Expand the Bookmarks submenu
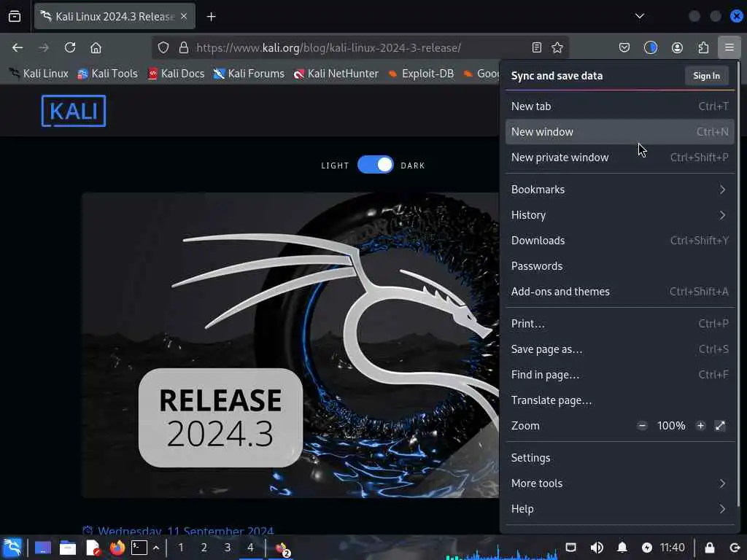Image resolution: width=747 pixels, height=560 pixels. pos(620,190)
